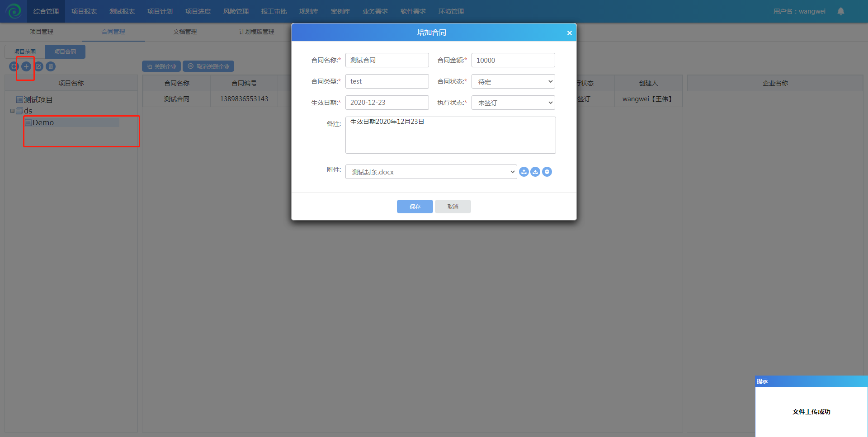The image size is (868, 437).
Task: Click the plus icon to add contract
Action: pos(26,66)
